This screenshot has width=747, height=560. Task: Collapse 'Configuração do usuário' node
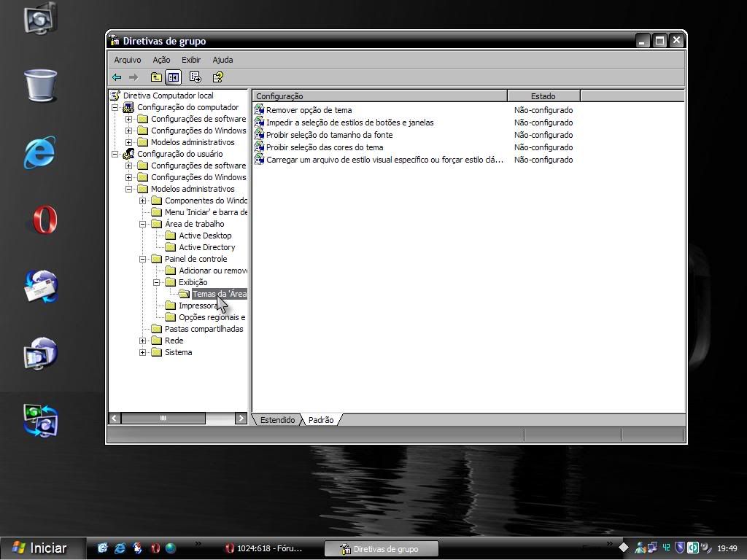[x=115, y=155]
